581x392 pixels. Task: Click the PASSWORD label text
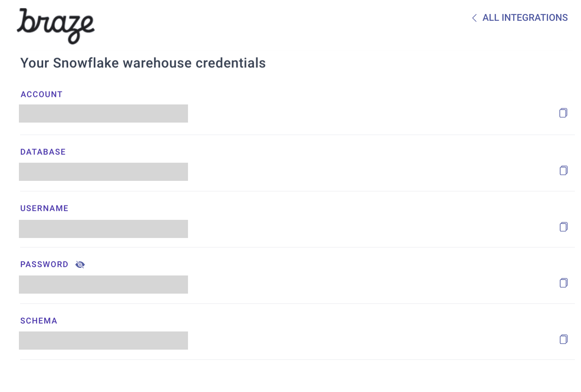(x=44, y=264)
